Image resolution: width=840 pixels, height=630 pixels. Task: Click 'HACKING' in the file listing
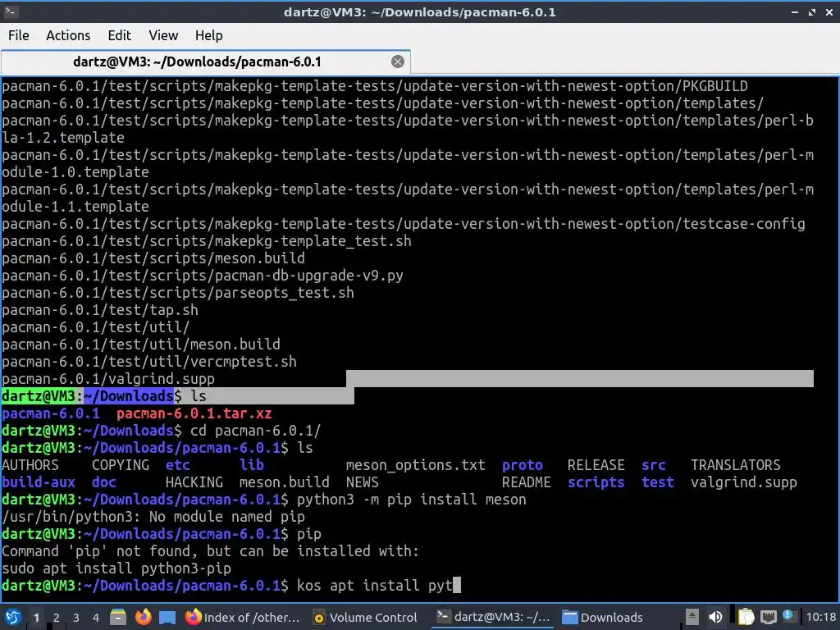[194, 482]
